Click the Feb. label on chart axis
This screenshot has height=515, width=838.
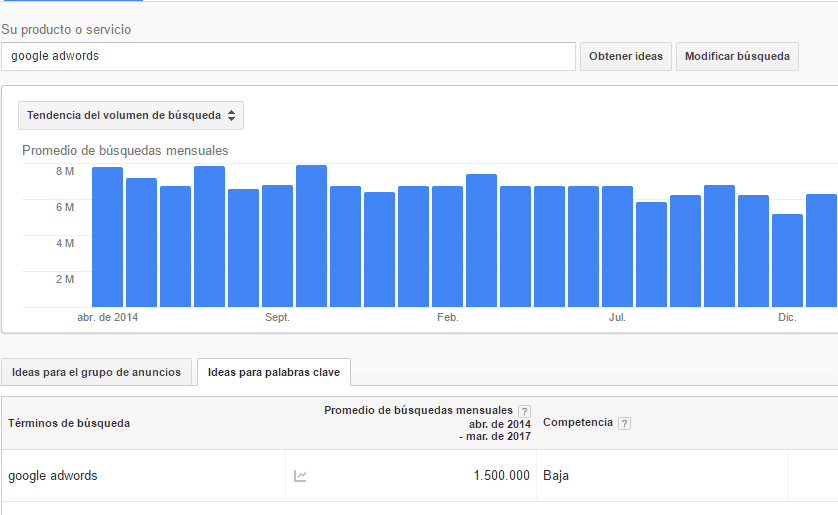click(448, 317)
